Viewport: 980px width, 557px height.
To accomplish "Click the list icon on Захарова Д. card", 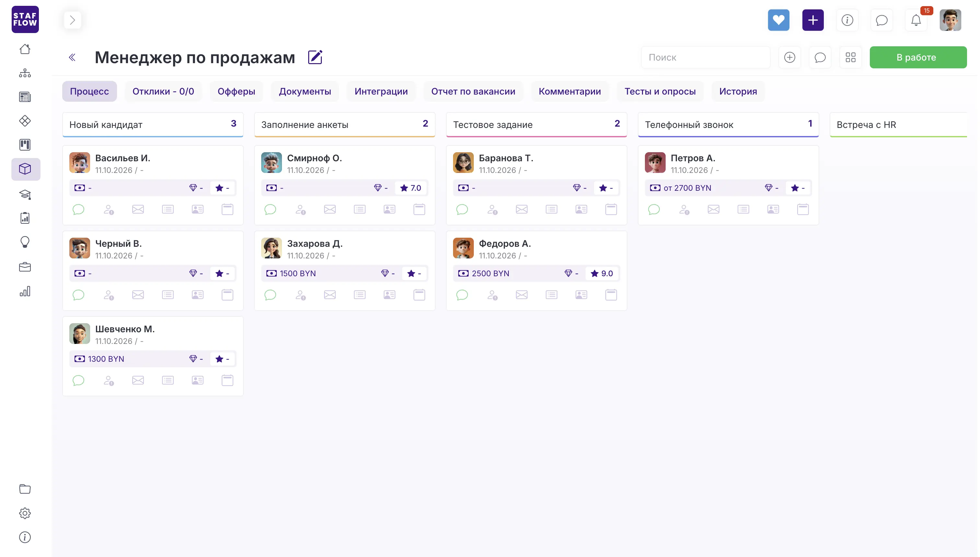I will pos(359,295).
